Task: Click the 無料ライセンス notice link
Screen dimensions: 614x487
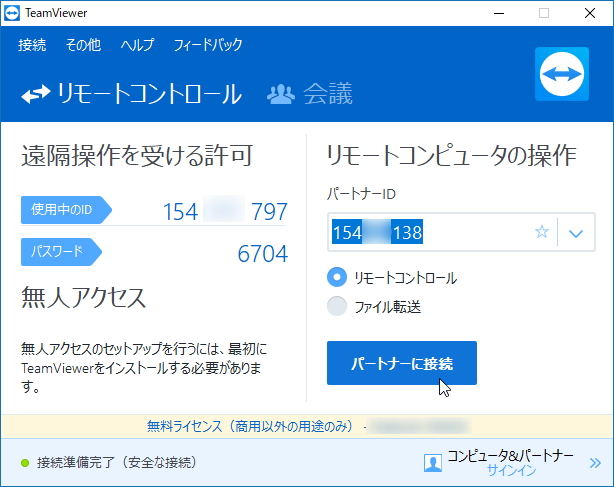Action: pos(251,426)
